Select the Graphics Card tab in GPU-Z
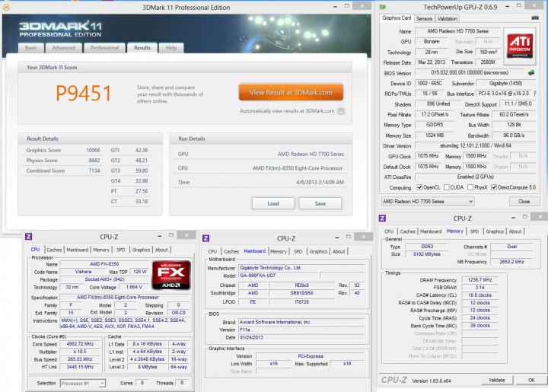Viewport: 548px width, 392px height. click(x=397, y=18)
